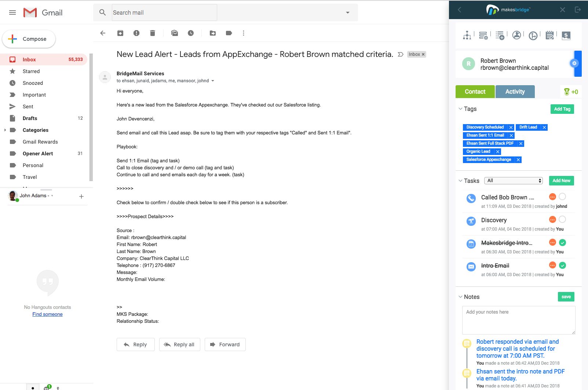Click the Reply all button

click(x=180, y=344)
